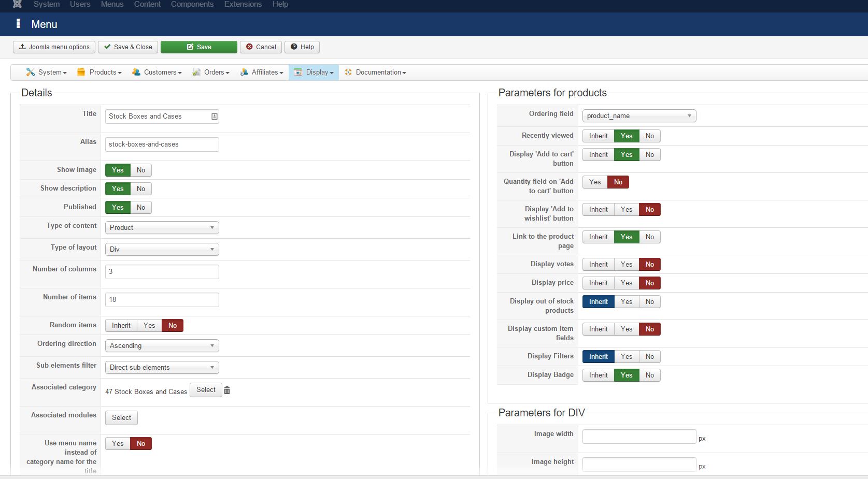Open the Menus menu
Screen dimensions: 868x479
click(112, 4)
